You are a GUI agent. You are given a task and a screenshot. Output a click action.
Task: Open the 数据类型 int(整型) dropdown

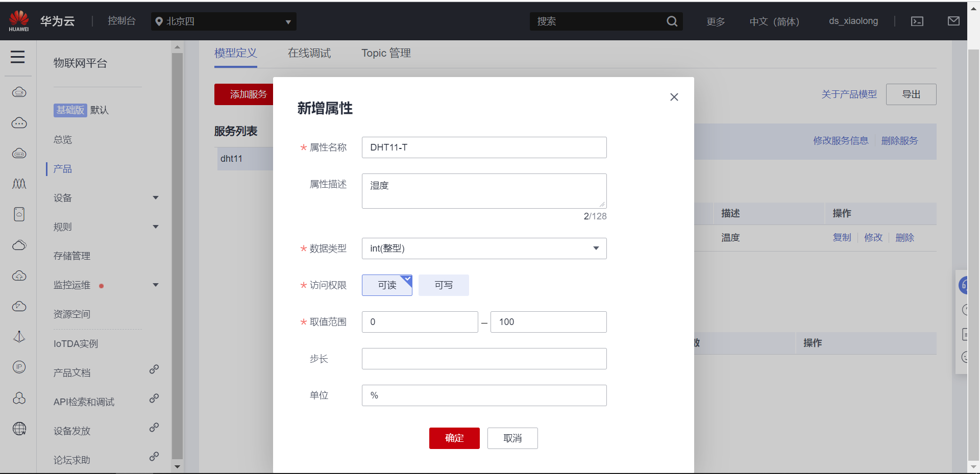484,248
